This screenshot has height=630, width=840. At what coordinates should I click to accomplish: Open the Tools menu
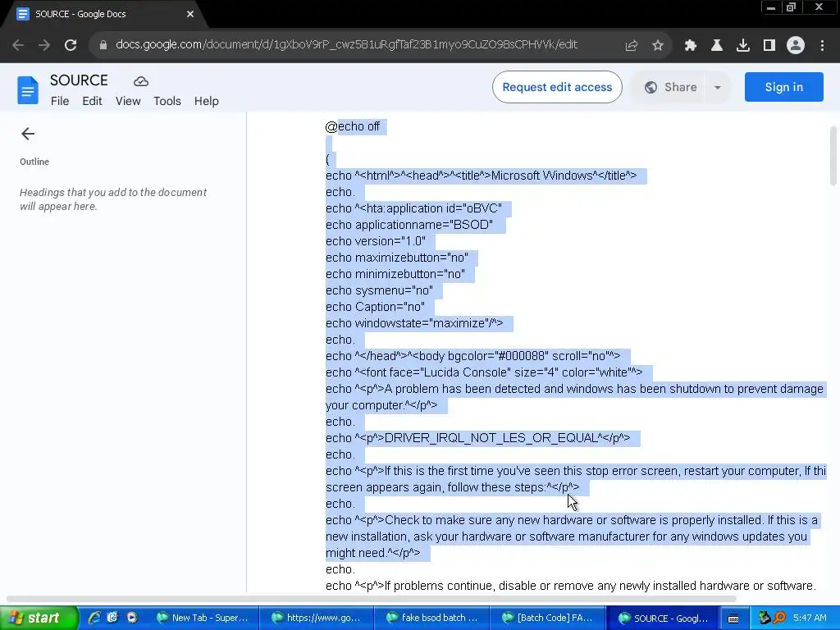pyautogui.click(x=167, y=101)
